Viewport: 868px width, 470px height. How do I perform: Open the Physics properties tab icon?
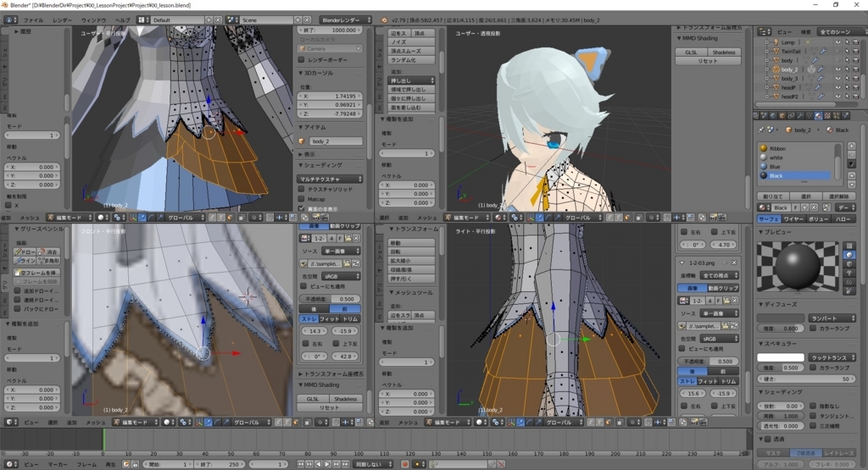click(845, 115)
